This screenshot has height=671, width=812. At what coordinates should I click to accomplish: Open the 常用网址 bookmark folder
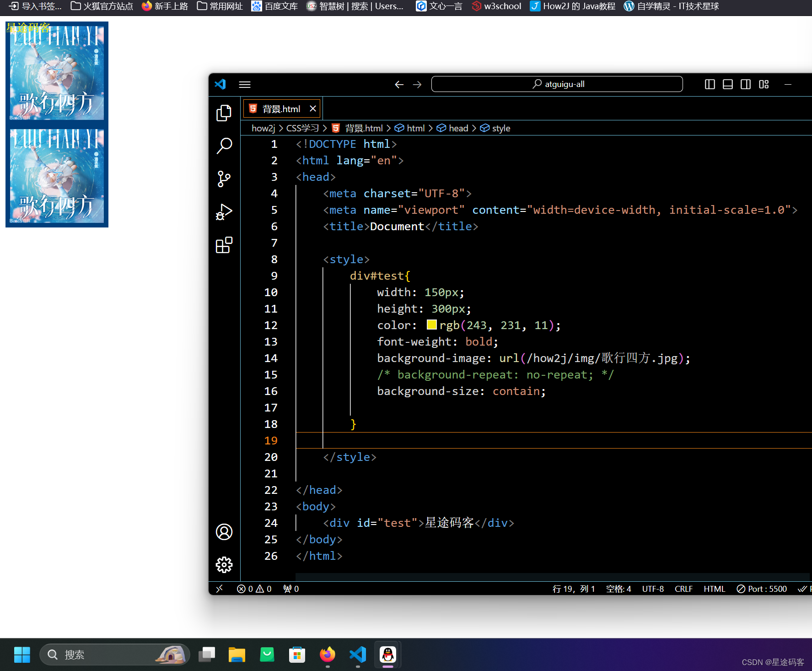click(220, 6)
